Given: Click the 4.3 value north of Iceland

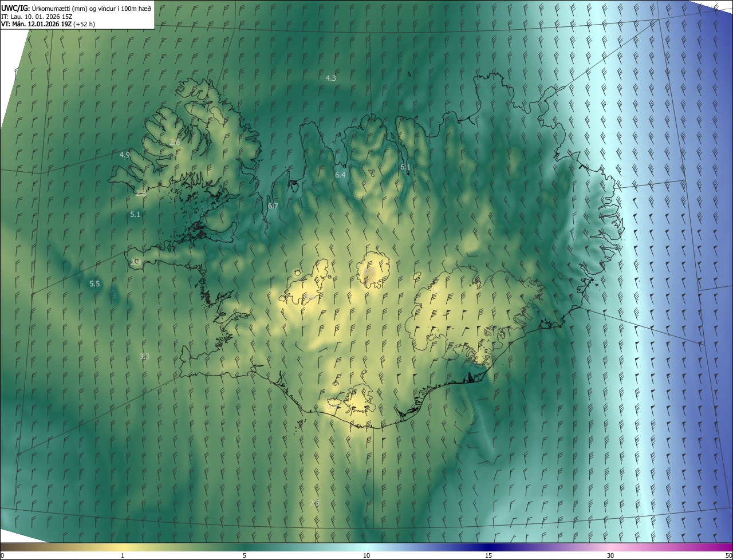Looking at the screenshot, I should coord(330,78).
